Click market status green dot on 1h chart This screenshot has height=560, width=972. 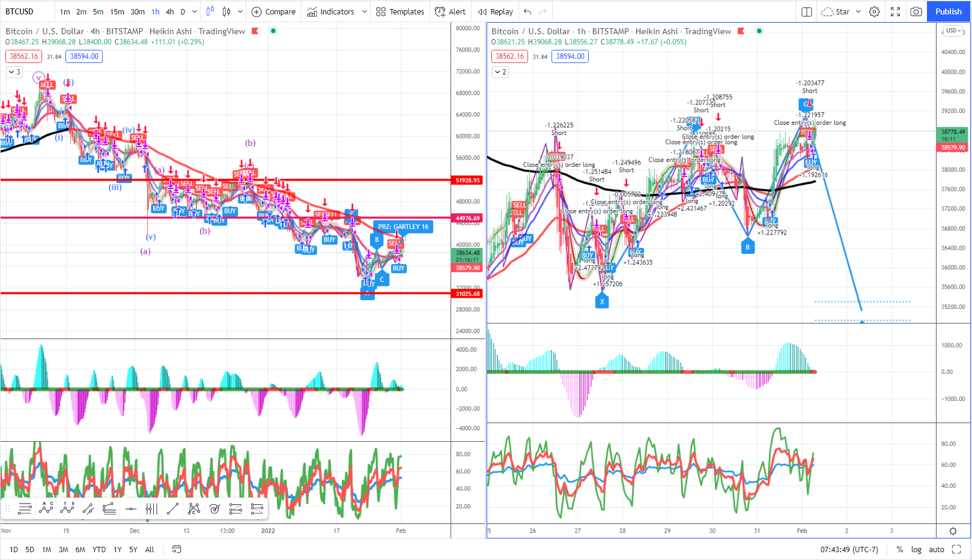click(759, 31)
